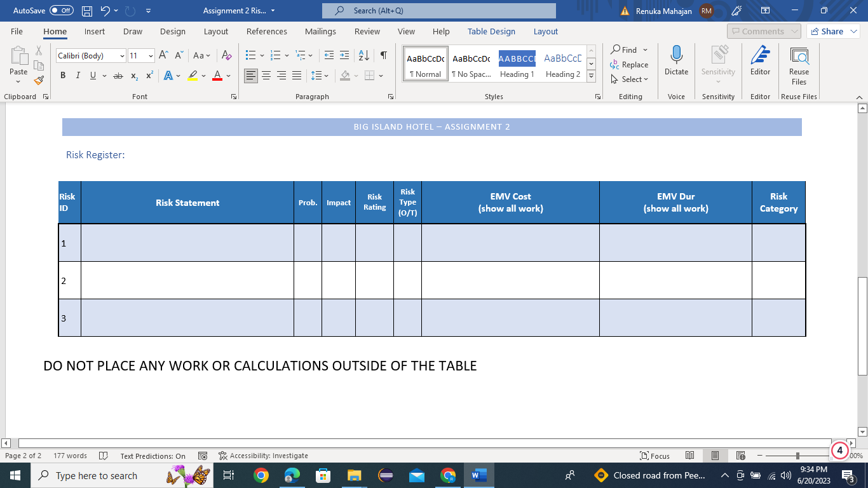Switch to the Review tab
Image resolution: width=868 pixels, height=488 pixels.
[x=367, y=31]
